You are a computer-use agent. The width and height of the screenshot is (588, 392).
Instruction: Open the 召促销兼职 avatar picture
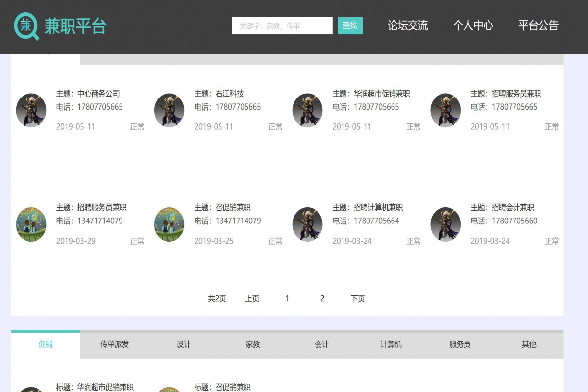pyautogui.click(x=169, y=224)
